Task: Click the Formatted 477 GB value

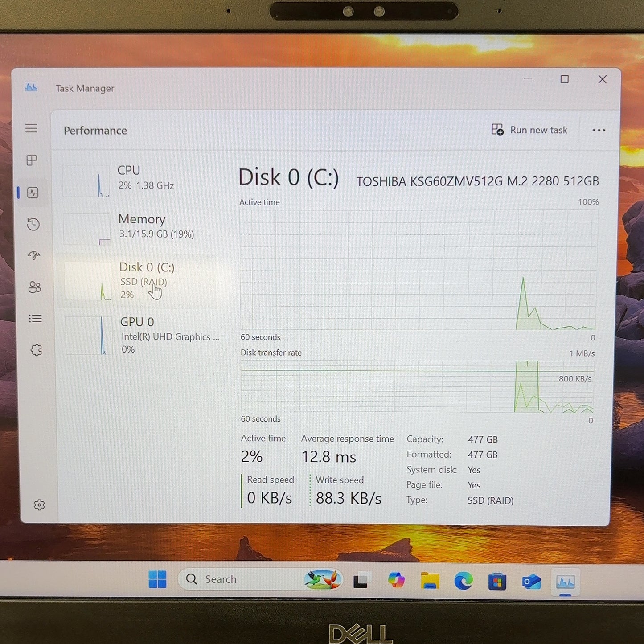Action: pyautogui.click(x=483, y=455)
